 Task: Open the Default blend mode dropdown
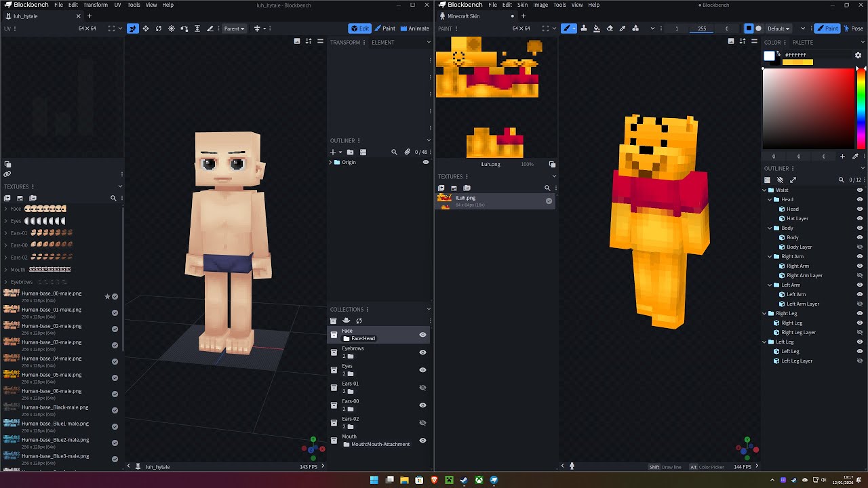(778, 28)
